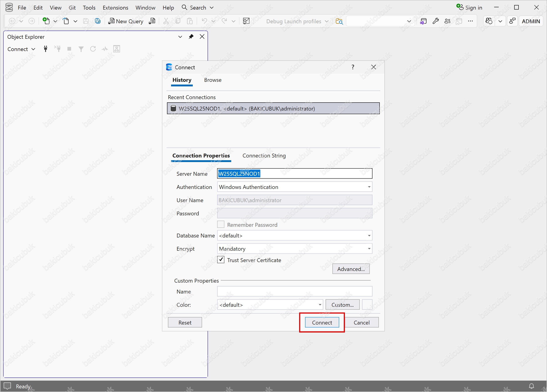Click the dialog help question mark

coord(353,67)
